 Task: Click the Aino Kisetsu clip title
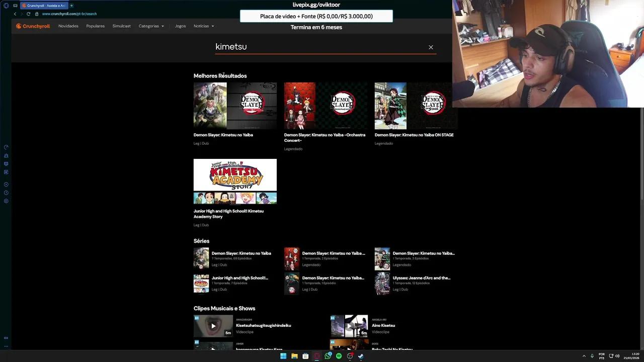click(x=383, y=325)
